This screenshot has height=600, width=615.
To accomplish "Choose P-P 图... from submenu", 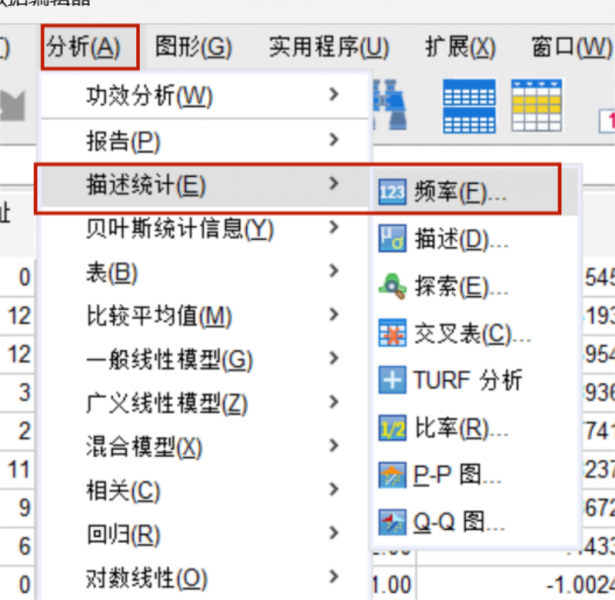I will [476, 475].
